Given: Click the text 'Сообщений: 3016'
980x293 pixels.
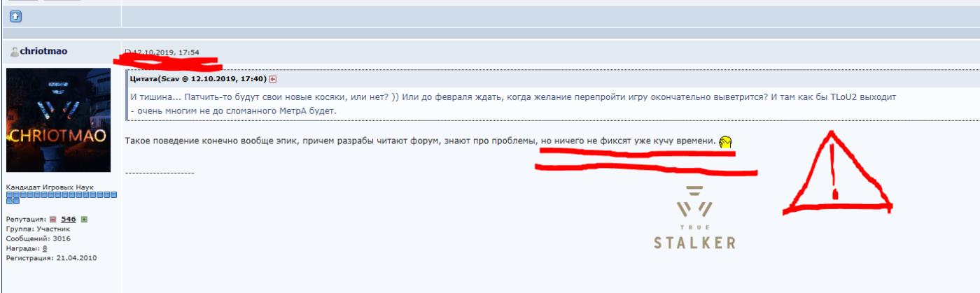Looking at the screenshot, I should [x=38, y=238].
